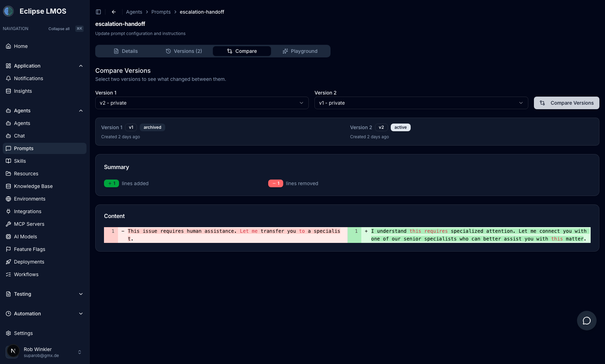This screenshot has width=605, height=364.
Task: Open Insights in sidebar
Action: [44, 91]
